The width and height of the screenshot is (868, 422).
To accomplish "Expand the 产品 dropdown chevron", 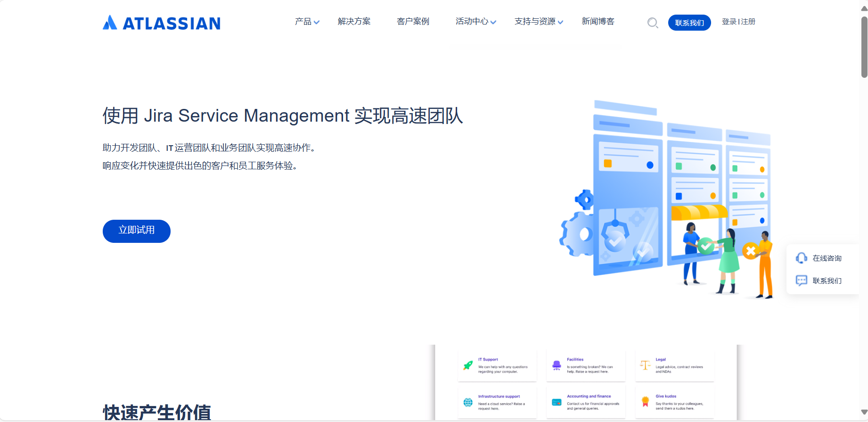I will point(317,22).
